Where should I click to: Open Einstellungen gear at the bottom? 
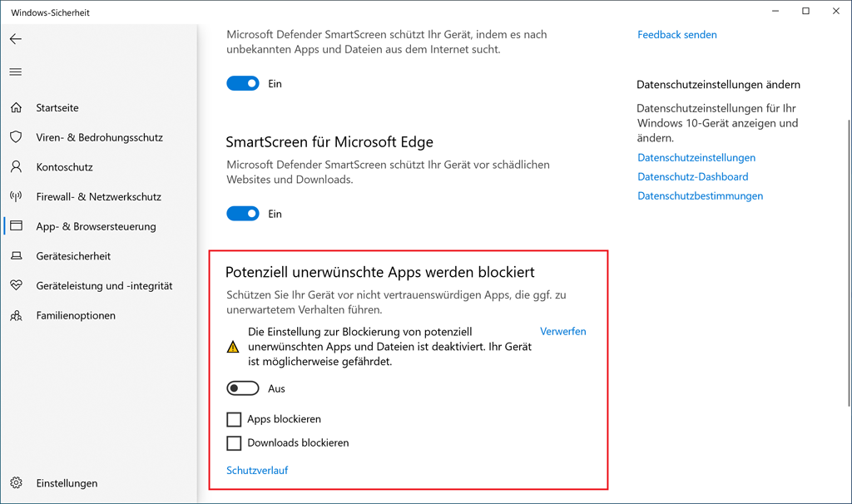[x=16, y=483]
